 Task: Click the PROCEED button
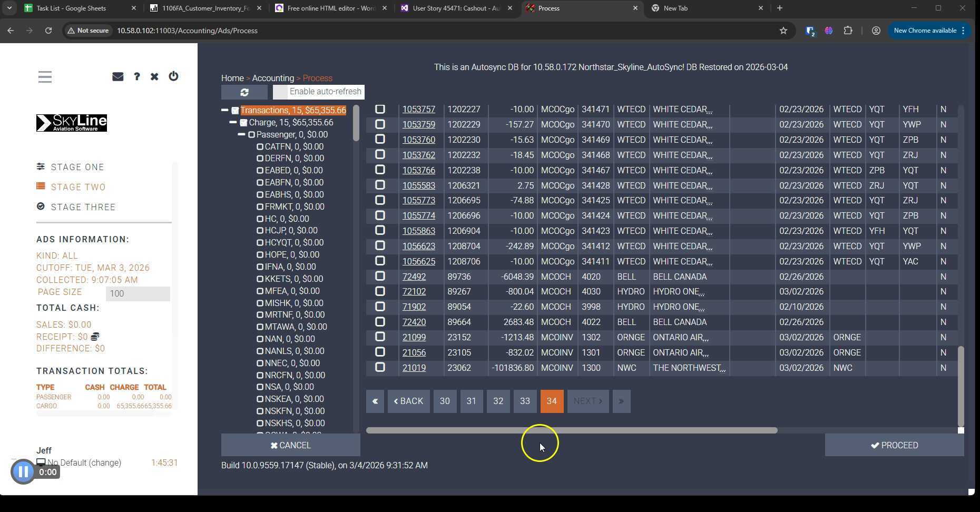coord(894,446)
